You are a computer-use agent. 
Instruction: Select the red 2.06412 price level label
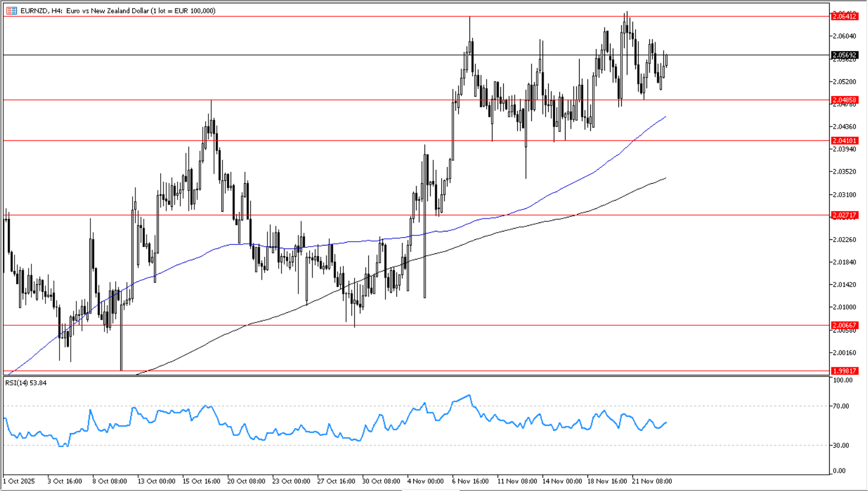tap(844, 17)
